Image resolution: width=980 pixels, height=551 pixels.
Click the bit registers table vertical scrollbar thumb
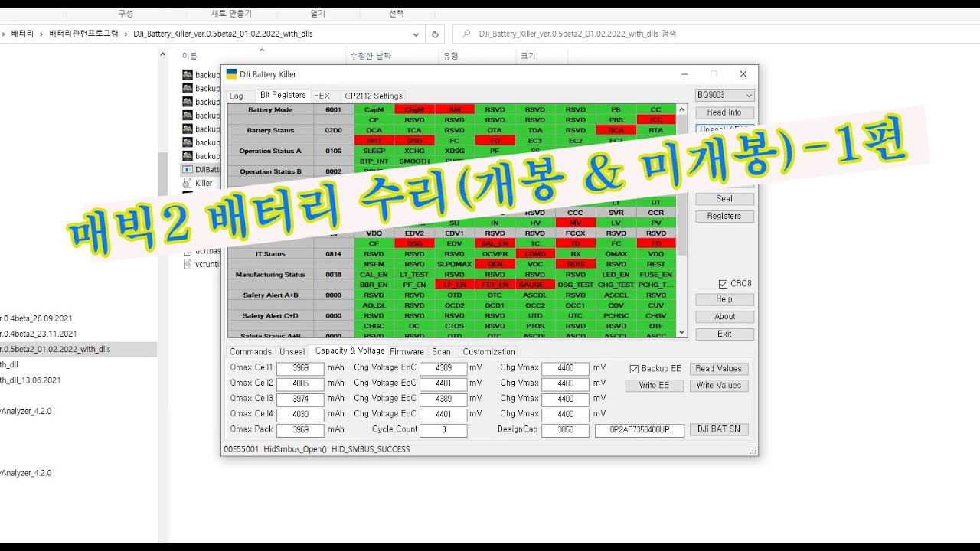682,184
